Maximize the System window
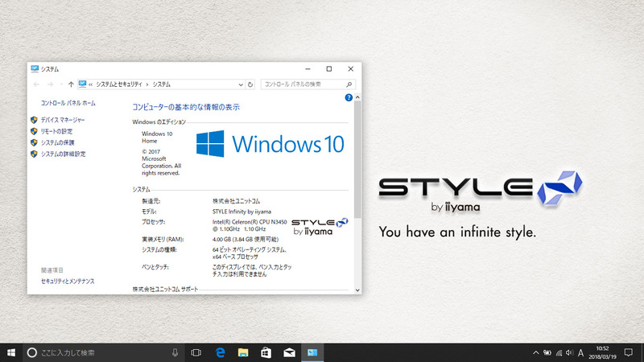 click(x=329, y=69)
